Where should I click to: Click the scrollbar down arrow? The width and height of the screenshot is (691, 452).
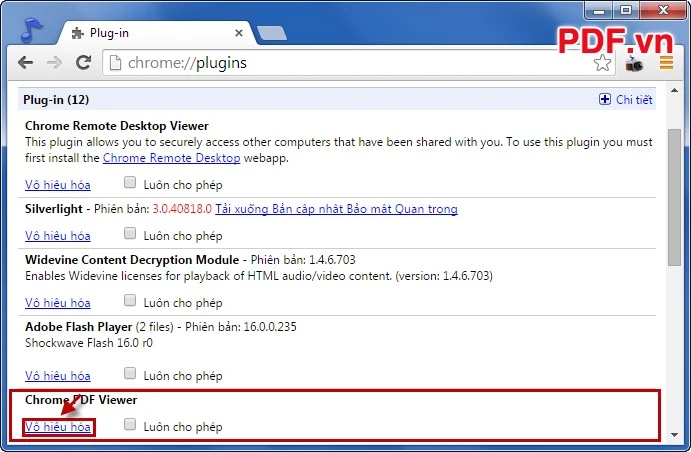point(674,435)
